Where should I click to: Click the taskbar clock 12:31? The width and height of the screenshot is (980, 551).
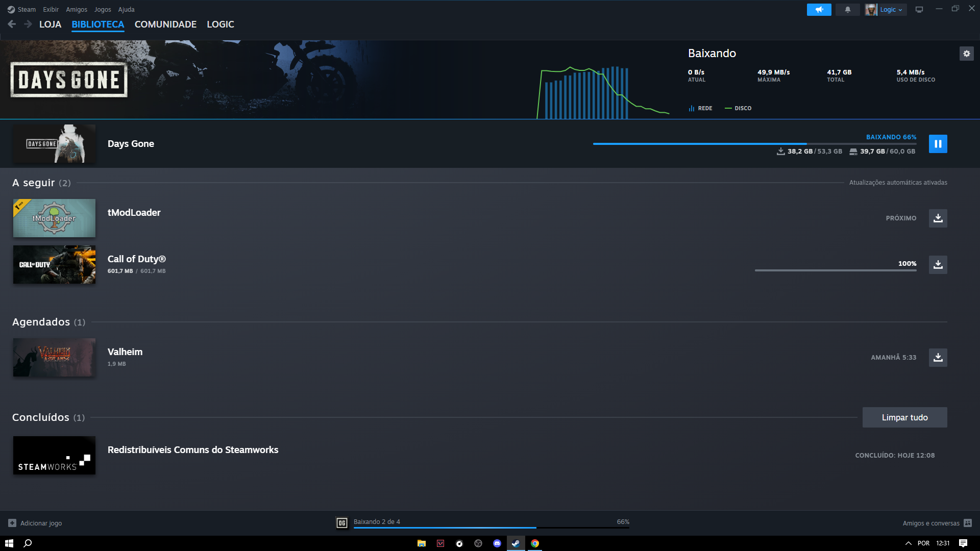(943, 543)
